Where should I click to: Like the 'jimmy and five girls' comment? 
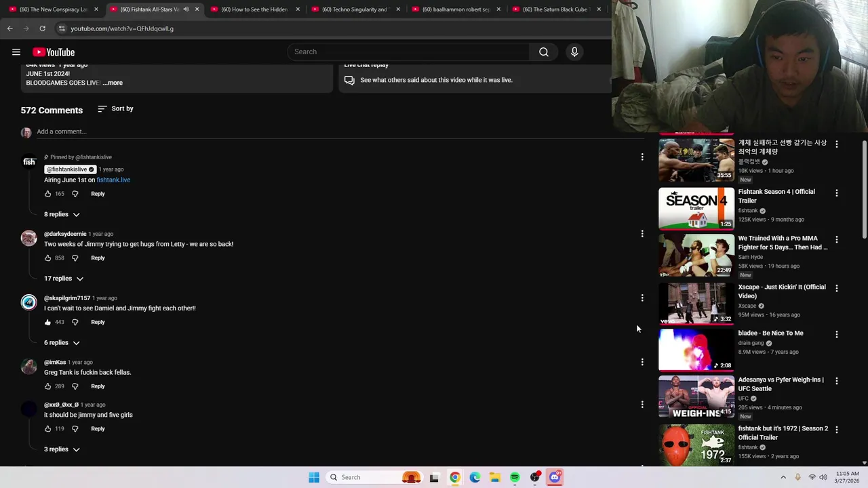[x=47, y=429]
